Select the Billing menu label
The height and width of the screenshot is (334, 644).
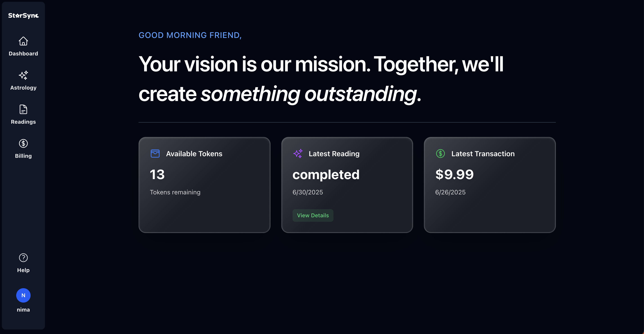pyautogui.click(x=23, y=156)
